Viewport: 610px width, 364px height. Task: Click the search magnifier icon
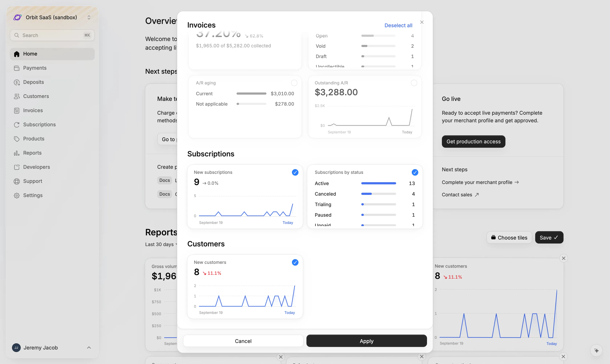pos(17,35)
